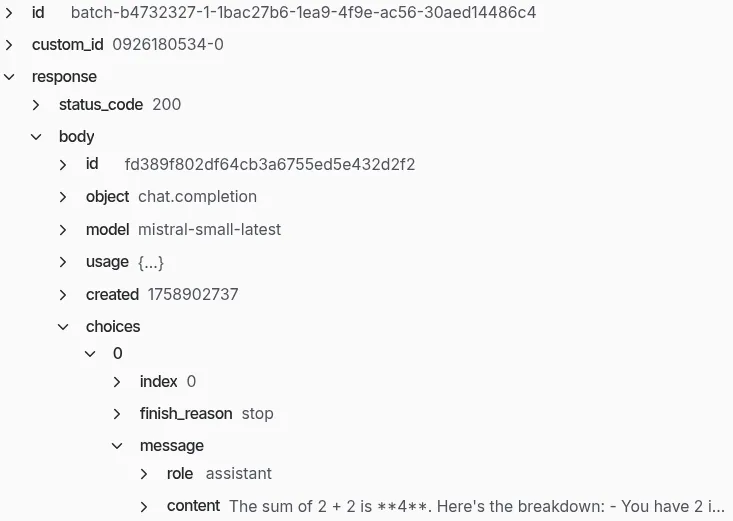The image size is (733, 521).
Task: Expand the index row chevron
Action: (x=118, y=382)
